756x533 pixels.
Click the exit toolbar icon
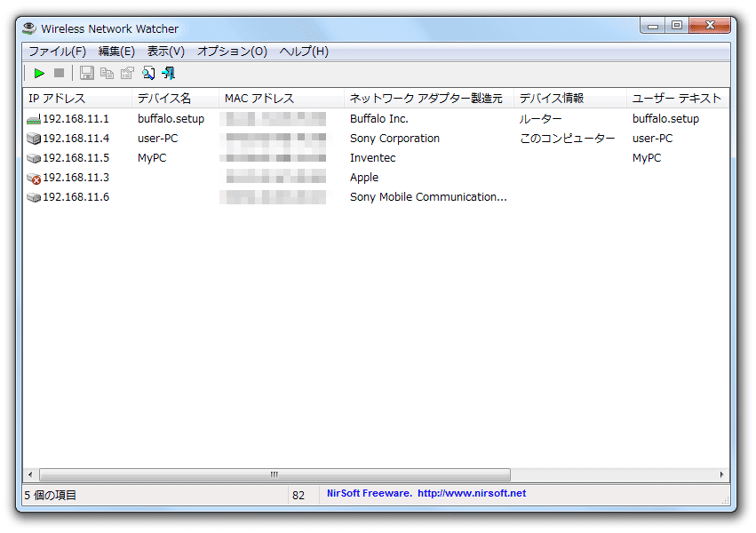point(168,73)
